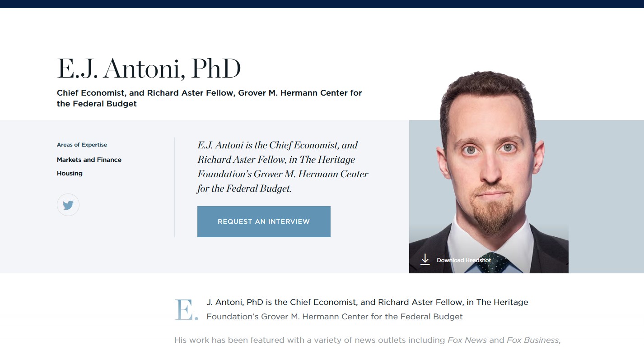Click the "E.J. Antoni, PhD" page heading
The height and width of the screenshot is (350, 644).
point(149,69)
